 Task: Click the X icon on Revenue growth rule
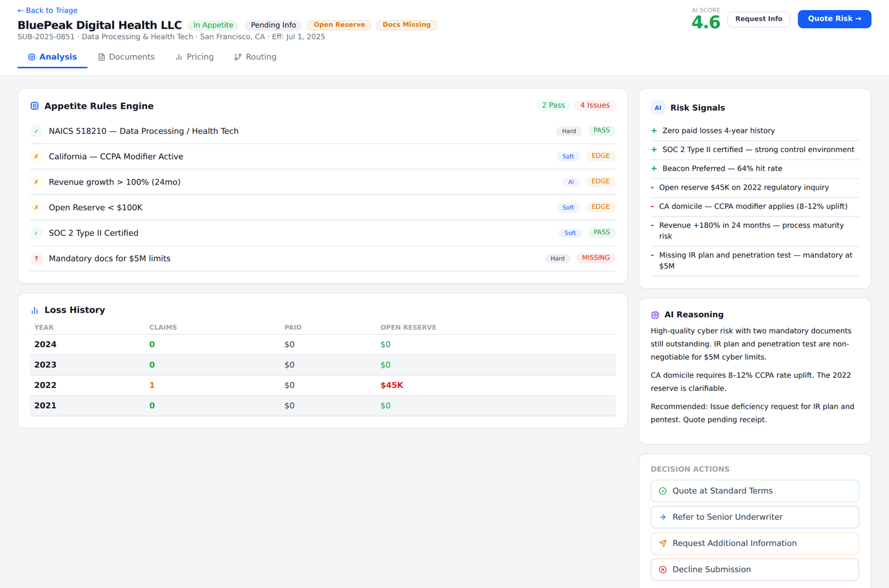pyautogui.click(x=36, y=182)
